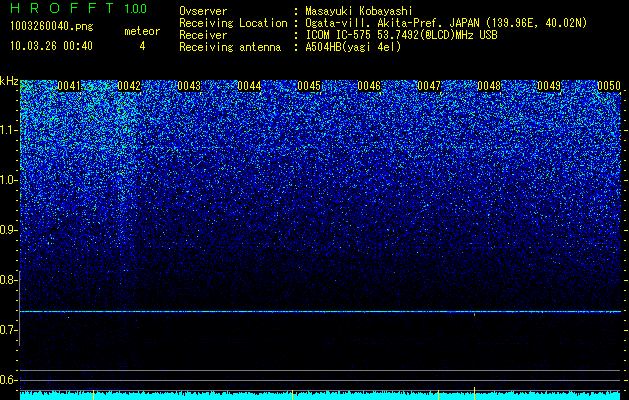Click antenna value A504HB(yagi 4el)
Image resolution: width=629 pixels, height=400 pixels.
353,47
